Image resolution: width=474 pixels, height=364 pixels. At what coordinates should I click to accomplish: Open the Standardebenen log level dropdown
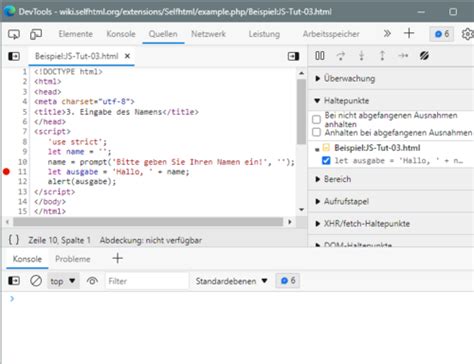[231, 281]
